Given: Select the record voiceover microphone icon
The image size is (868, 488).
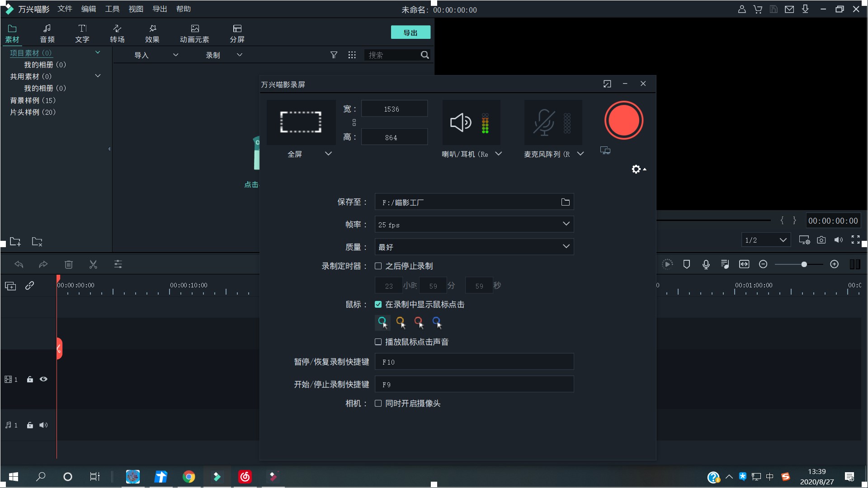Looking at the screenshot, I should point(706,264).
